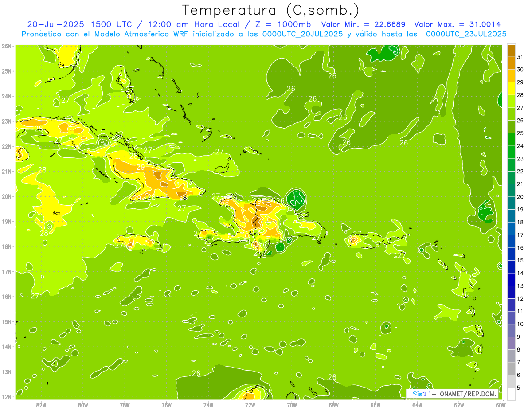Pick the yellow legend swatch between 28 and 29

(x=511, y=89)
